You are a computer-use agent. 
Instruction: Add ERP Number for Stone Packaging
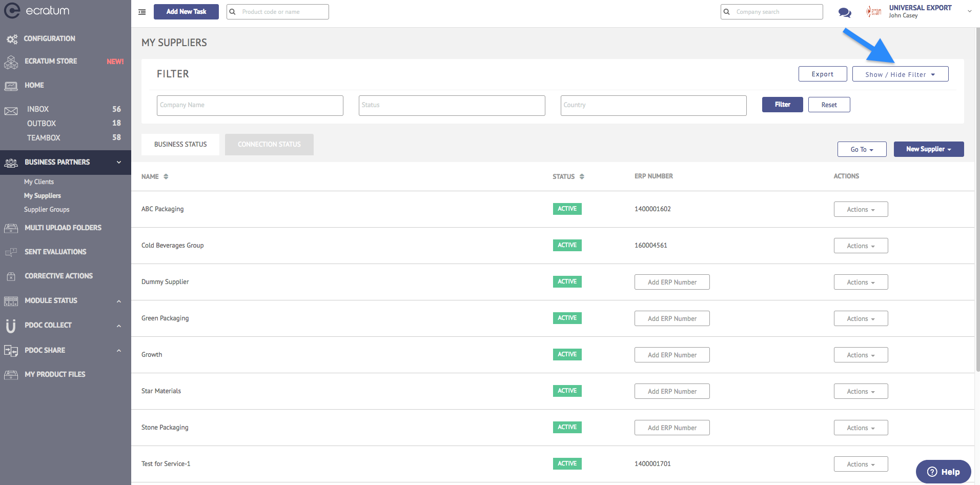click(672, 428)
